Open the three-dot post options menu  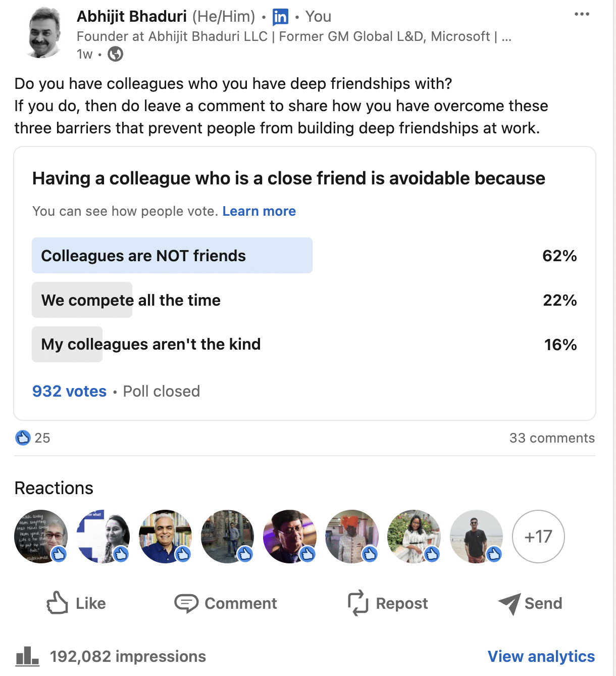[582, 14]
